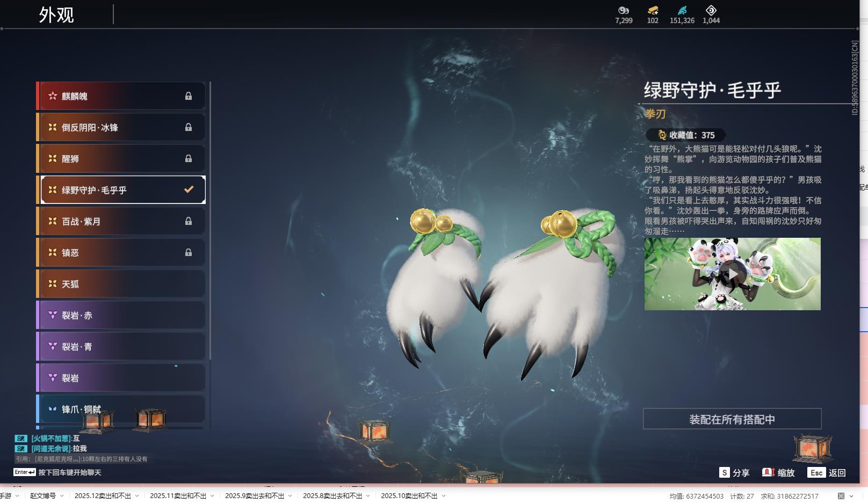This screenshot has width=868, height=504.
Task: Expand the spreadsheet view mode dropdown arrow
Action: click(x=851, y=496)
